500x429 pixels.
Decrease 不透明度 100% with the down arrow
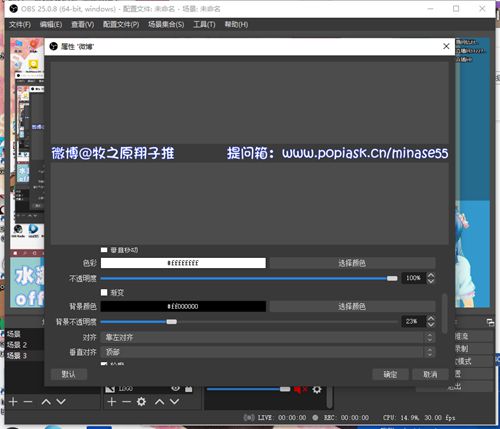click(431, 281)
